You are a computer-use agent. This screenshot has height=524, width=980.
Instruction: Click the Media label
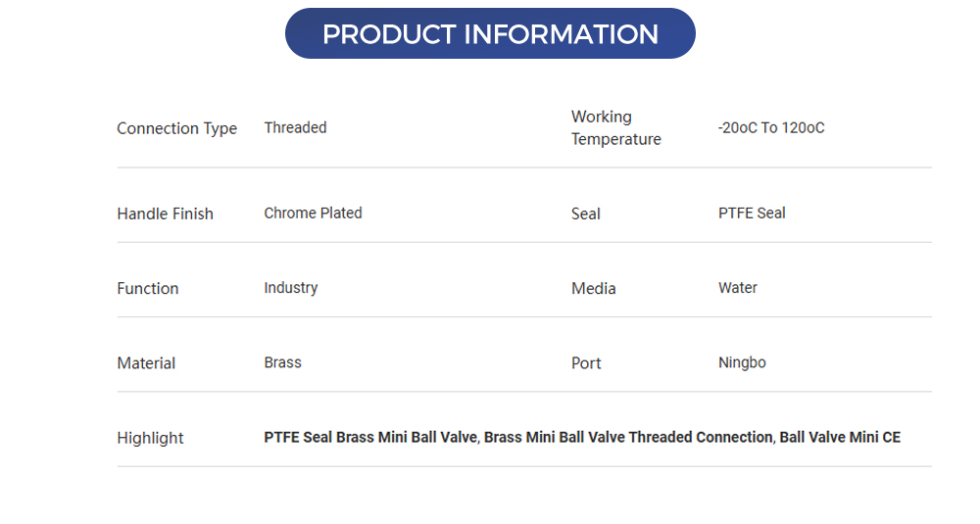pyautogui.click(x=593, y=288)
